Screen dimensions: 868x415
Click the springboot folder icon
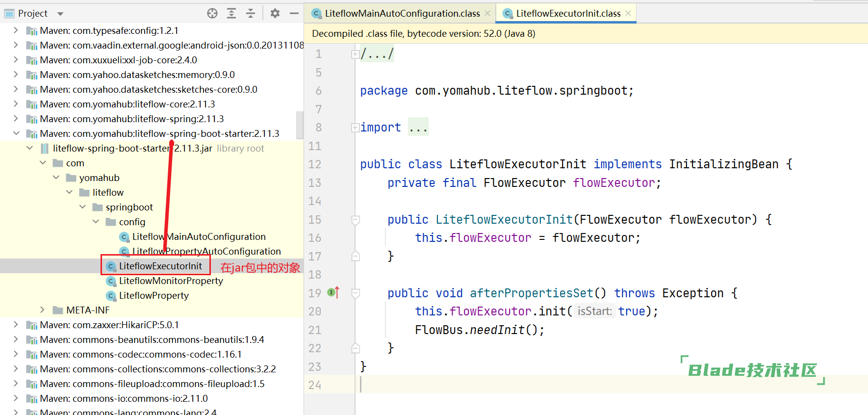tap(98, 207)
